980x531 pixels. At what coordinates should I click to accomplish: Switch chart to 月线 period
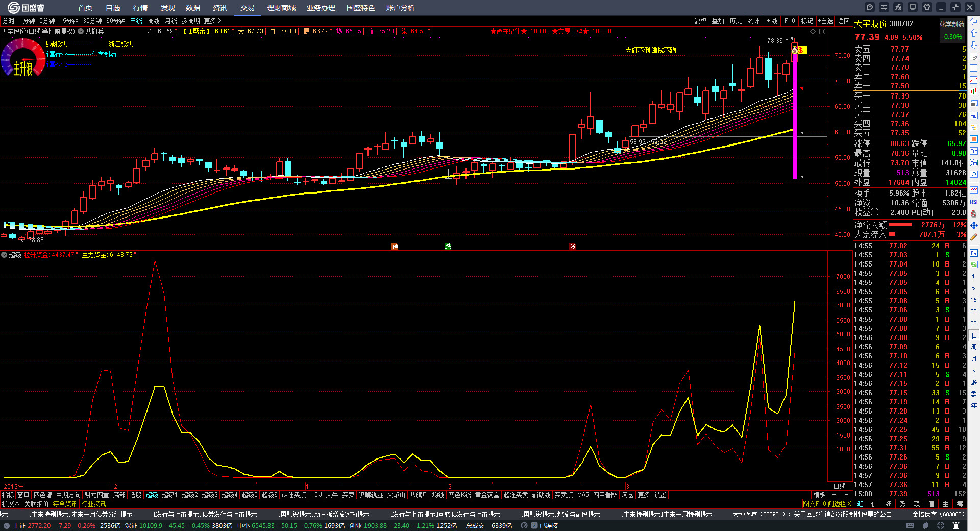tap(171, 21)
